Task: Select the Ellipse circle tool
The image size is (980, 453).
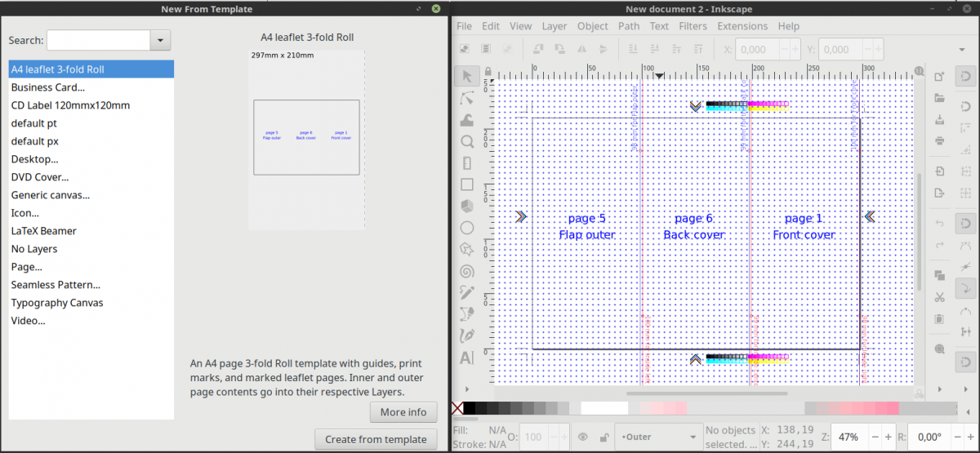Action: point(467,228)
